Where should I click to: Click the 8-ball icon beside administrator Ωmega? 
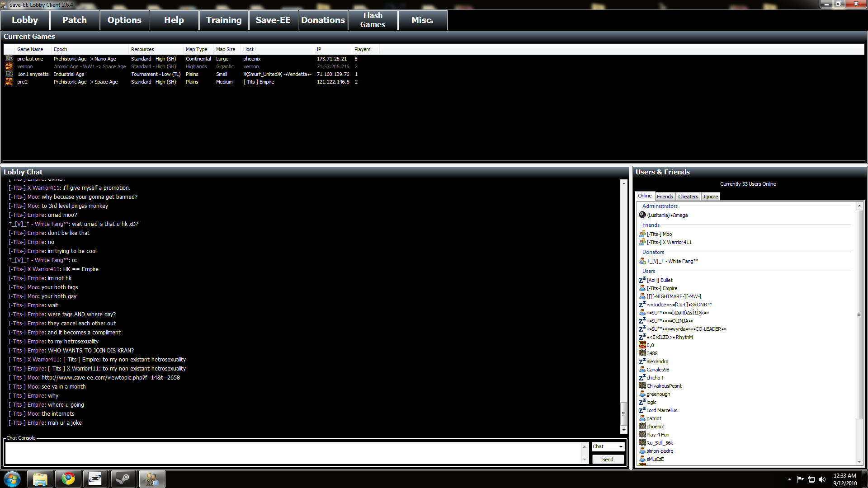(642, 215)
